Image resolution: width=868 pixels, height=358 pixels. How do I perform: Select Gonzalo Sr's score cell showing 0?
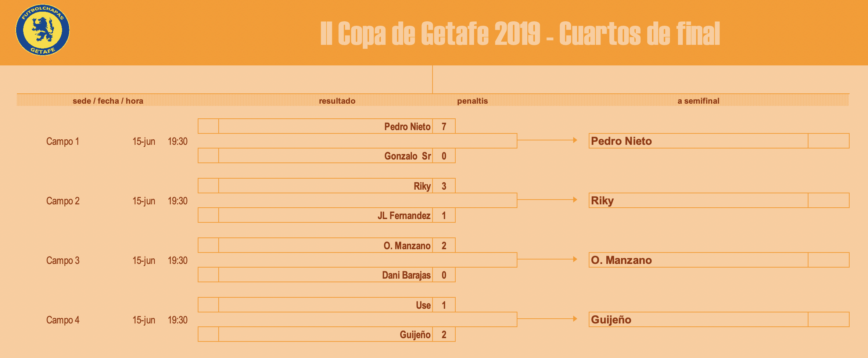tap(444, 155)
